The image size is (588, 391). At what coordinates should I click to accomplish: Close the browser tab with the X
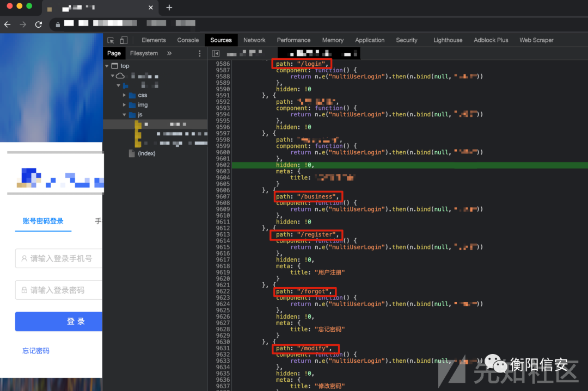(151, 8)
